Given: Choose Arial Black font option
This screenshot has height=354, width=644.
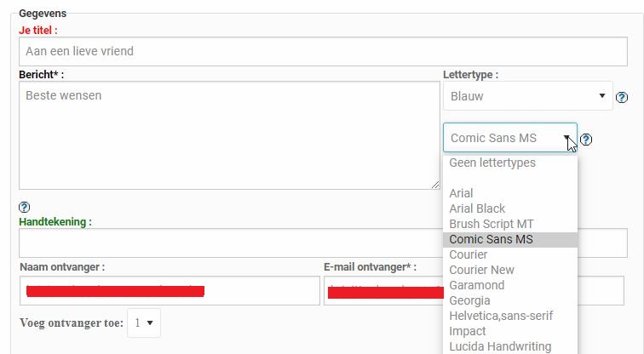Looking at the screenshot, I should point(477,208).
